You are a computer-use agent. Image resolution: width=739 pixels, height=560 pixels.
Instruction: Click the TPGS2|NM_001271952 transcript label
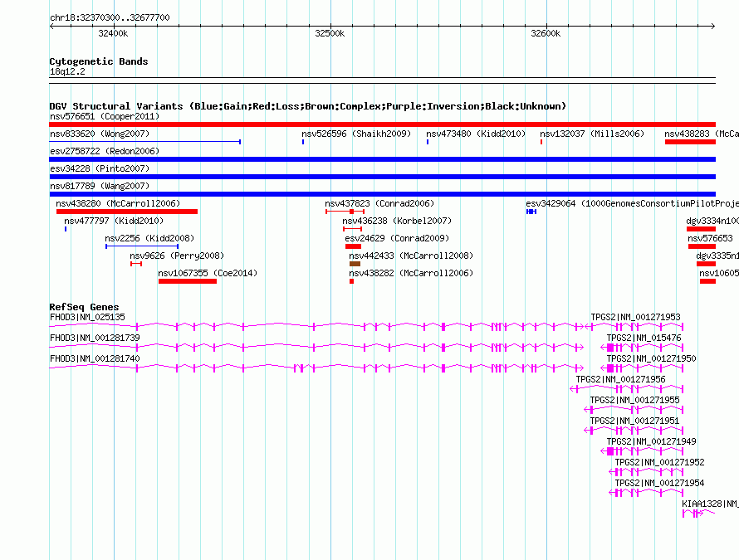(x=659, y=462)
